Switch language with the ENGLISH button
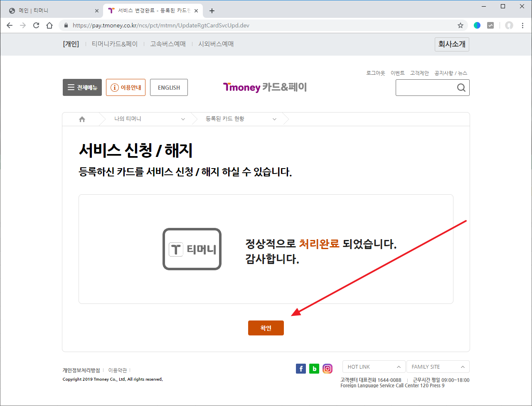The image size is (532, 406). click(x=169, y=88)
